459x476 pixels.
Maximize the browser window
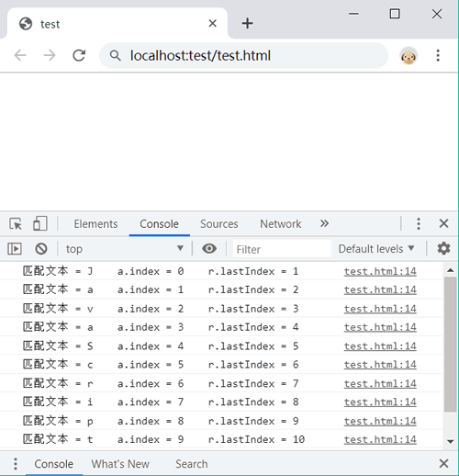click(395, 14)
